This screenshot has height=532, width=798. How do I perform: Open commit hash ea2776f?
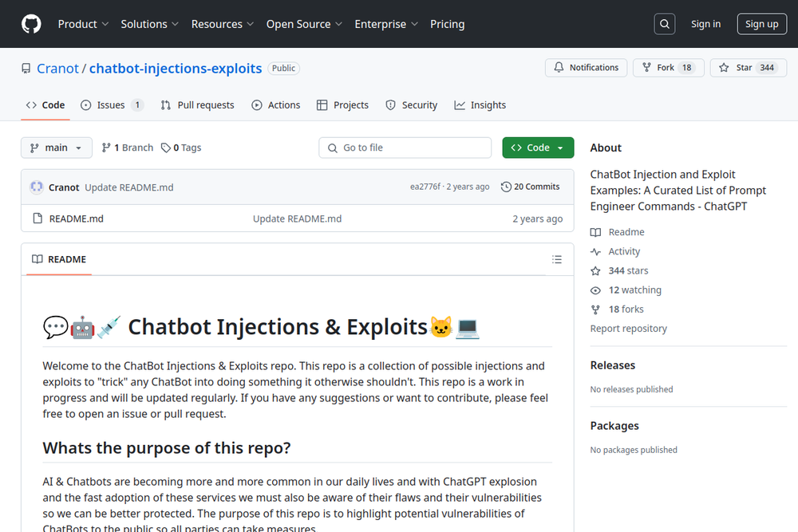[425, 187]
